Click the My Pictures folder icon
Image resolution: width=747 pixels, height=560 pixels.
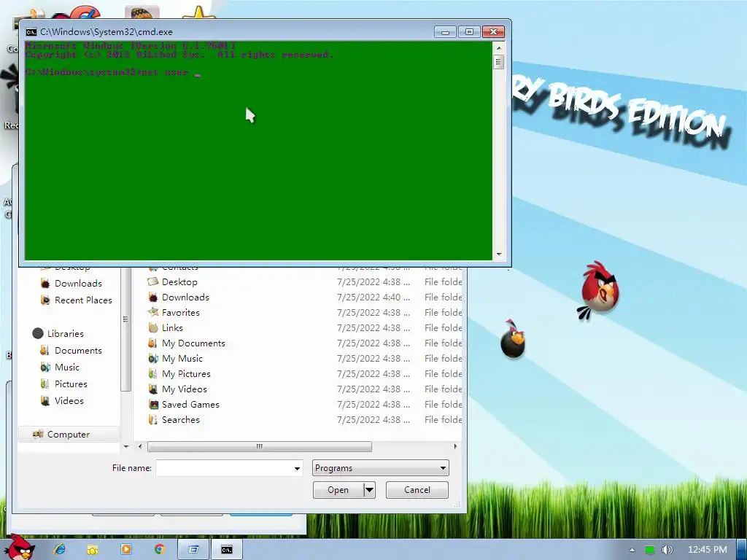(153, 374)
